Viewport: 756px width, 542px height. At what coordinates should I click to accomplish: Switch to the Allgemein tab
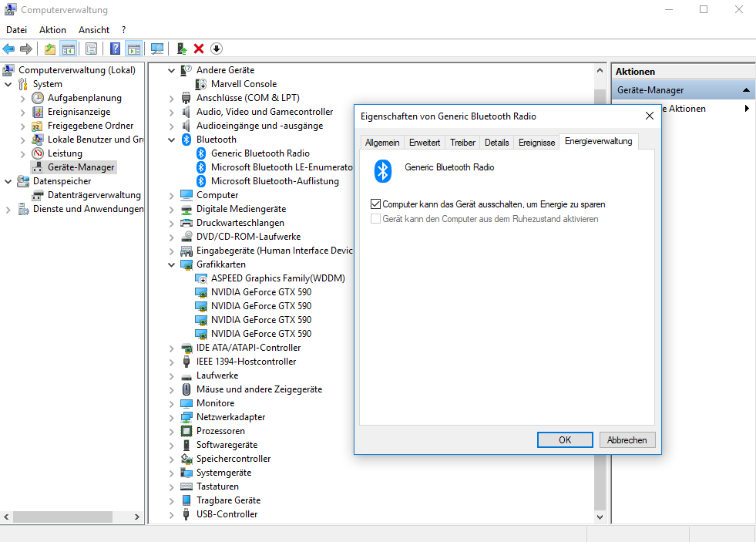point(382,143)
